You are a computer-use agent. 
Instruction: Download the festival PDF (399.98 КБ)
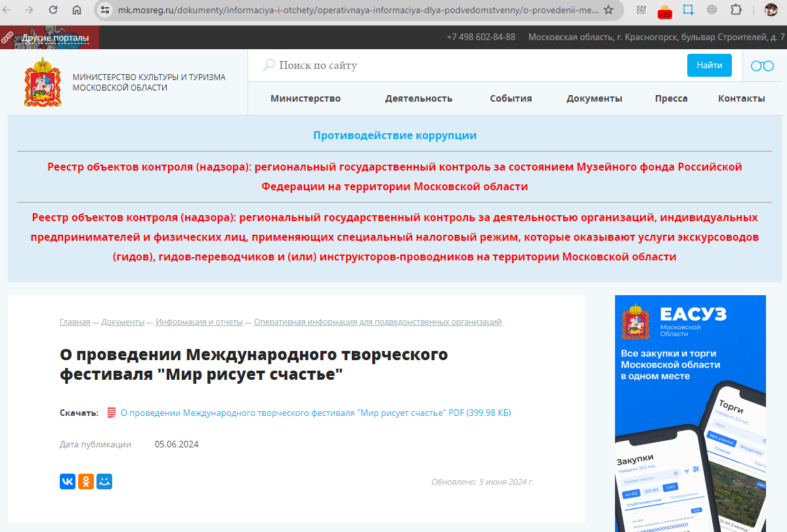click(x=316, y=413)
